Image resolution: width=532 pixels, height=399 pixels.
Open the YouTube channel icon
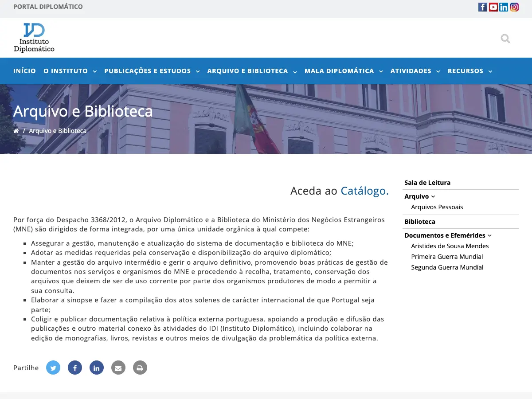pyautogui.click(x=493, y=7)
